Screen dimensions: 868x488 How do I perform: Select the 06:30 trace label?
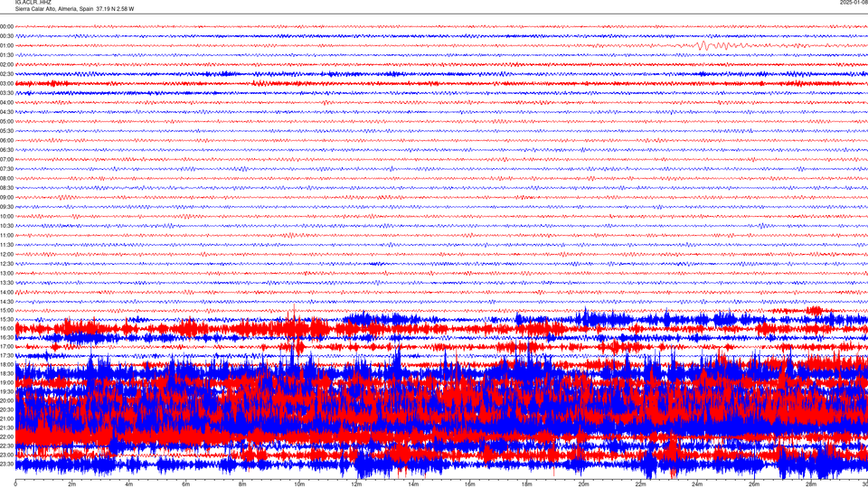pos(6,150)
